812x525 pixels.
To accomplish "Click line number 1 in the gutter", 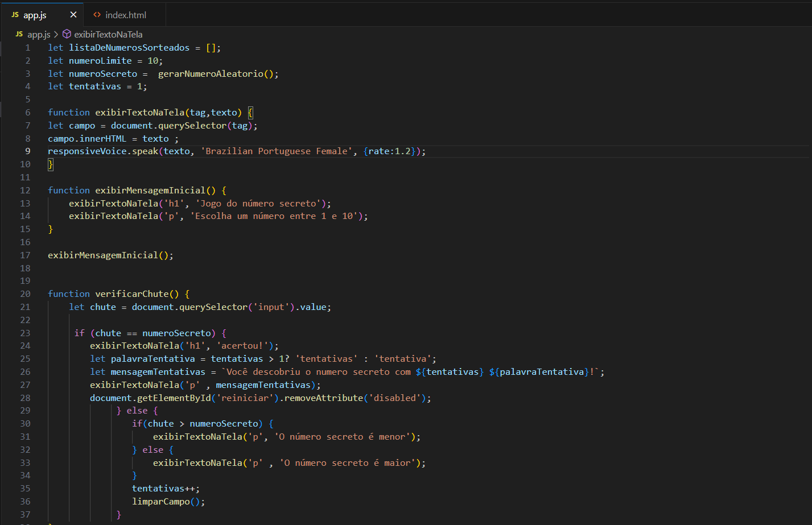I will pos(28,48).
